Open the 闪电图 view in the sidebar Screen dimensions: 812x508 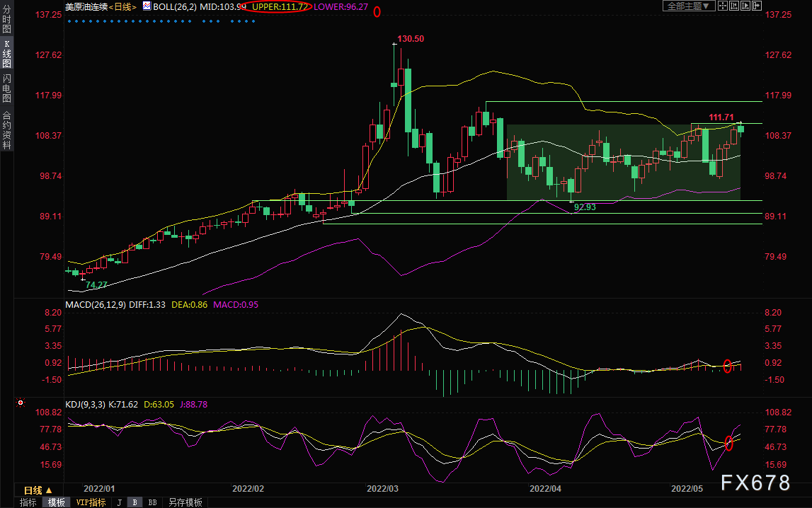point(7,88)
